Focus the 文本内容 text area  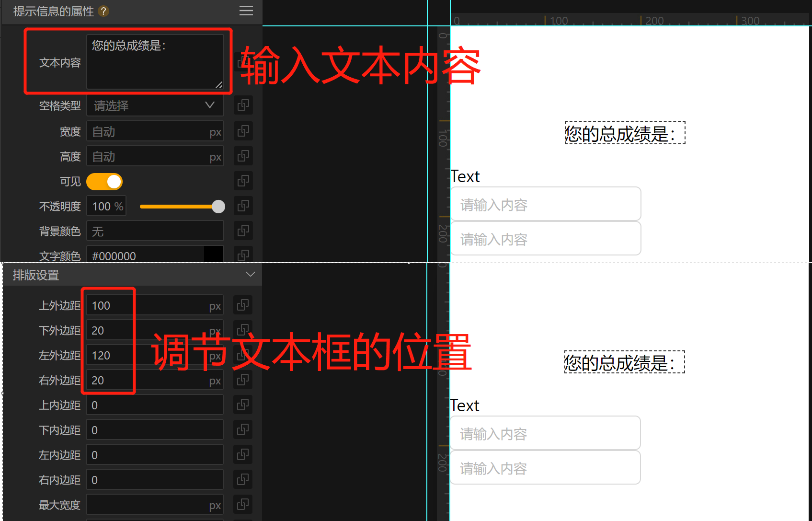[155, 62]
